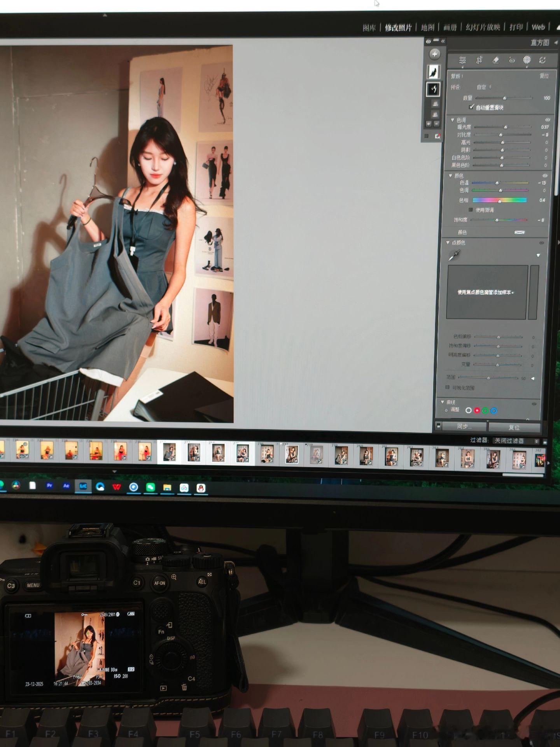This screenshot has width=560, height=747.
Task: Click the mask panel 复位 reset link
Action: pos(544,76)
